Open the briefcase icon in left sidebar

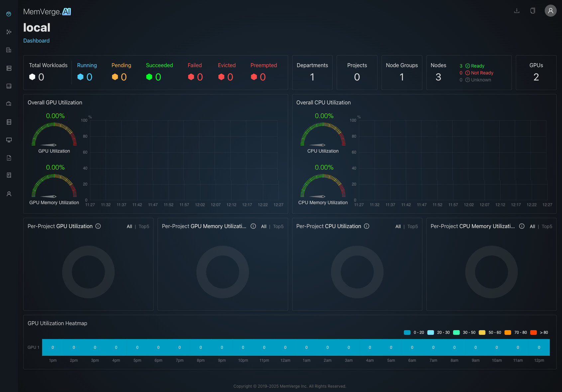tap(9, 104)
